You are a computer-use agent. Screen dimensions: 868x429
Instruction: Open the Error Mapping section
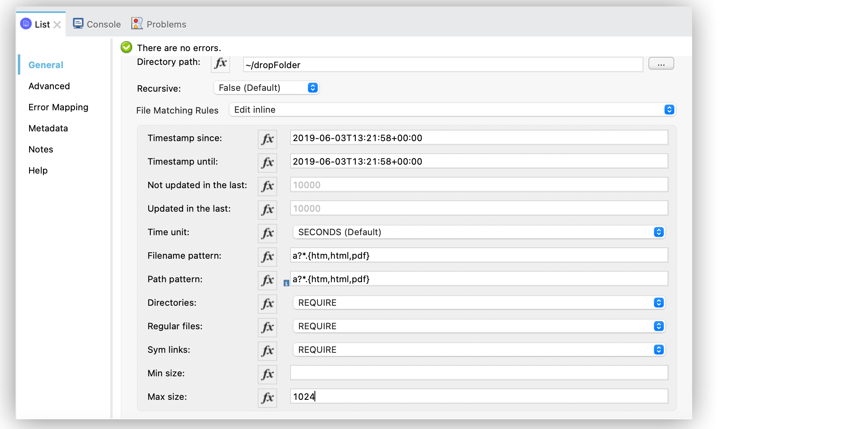click(x=58, y=107)
